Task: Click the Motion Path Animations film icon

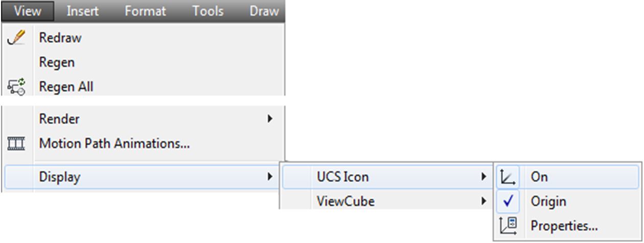Action: pos(16,144)
